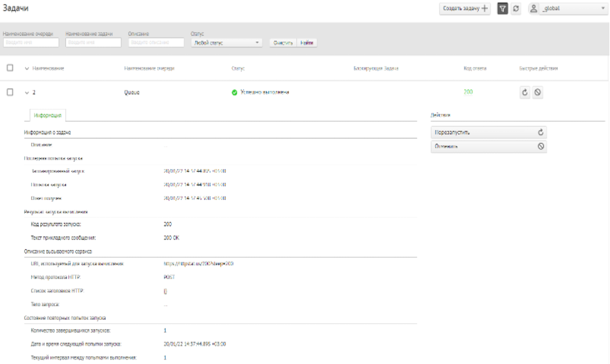Click the 'Текущий интервал между попытками выполнения:' label
The height and width of the screenshot is (364, 610).
(x=84, y=358)
